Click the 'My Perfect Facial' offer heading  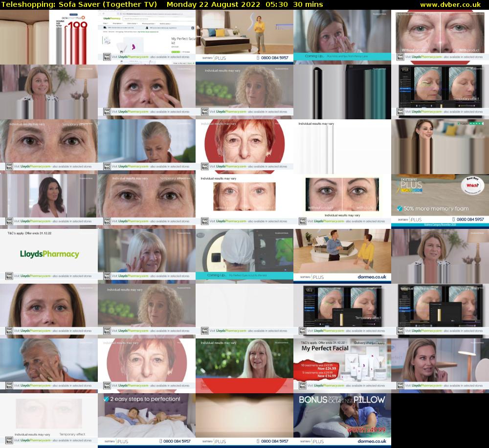click(x=325, y=348)
